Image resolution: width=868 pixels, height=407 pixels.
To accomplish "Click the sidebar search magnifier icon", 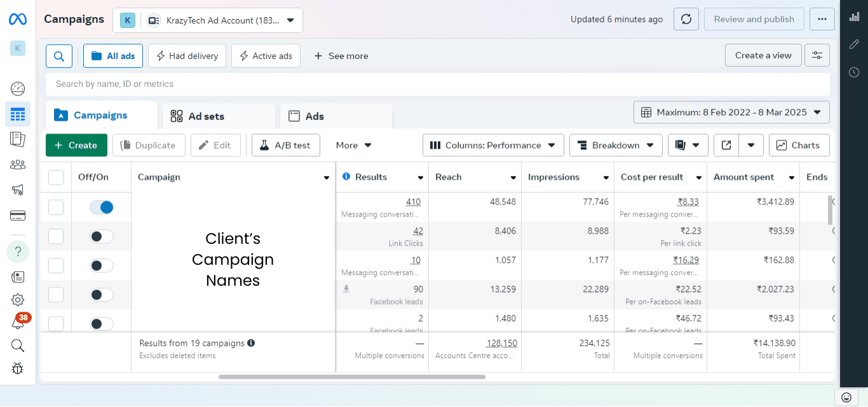I will [x=18, y=345].
